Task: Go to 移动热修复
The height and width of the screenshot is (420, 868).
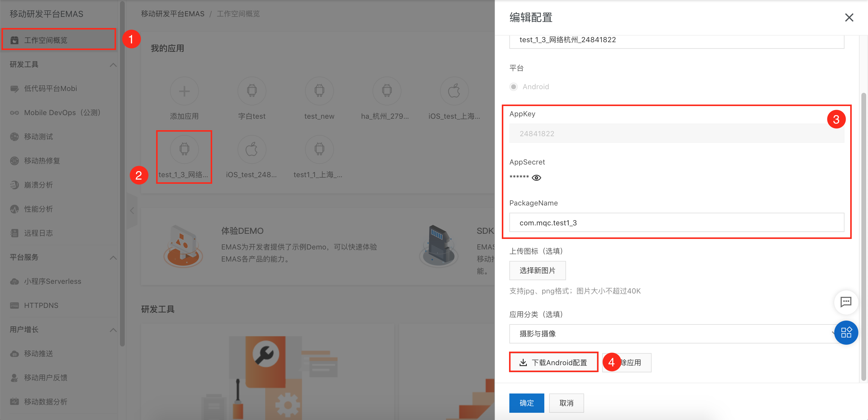Action: [42, 161]
